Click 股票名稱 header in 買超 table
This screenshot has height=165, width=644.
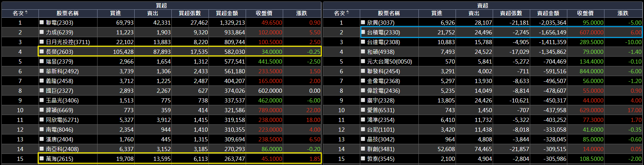(68, 13)
